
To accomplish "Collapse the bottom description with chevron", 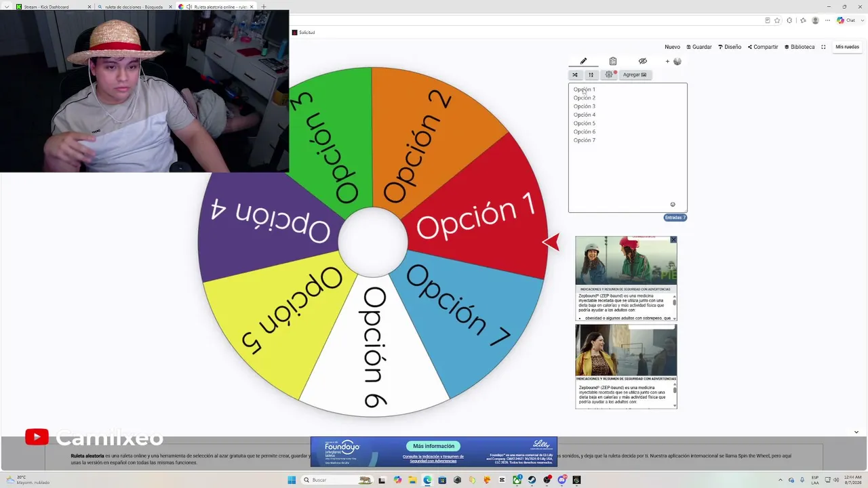I will [x=856, y=432].
